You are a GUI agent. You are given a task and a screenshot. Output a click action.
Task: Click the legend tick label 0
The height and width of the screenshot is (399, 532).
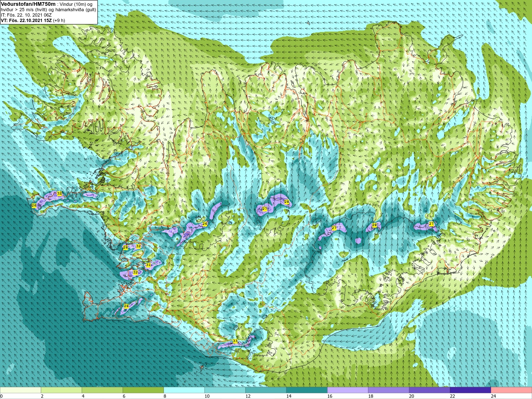pyautogui.click(x=2, y=396)
